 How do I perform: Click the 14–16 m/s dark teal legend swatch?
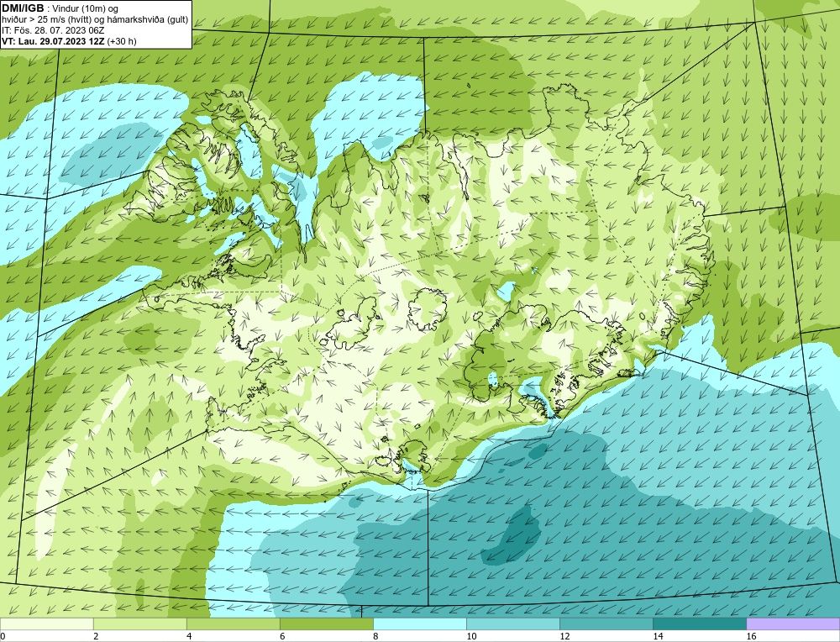[x=699, y=624]
